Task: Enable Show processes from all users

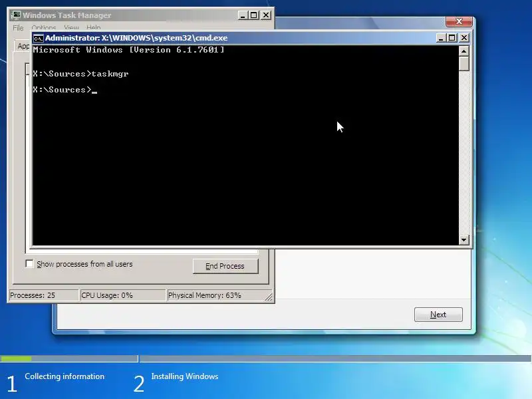Action: 29,263
